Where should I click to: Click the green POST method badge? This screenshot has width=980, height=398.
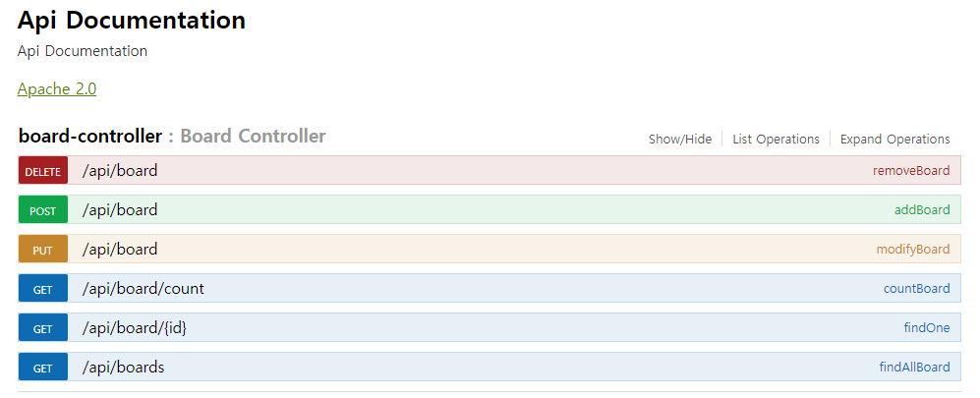pos(42,210)
